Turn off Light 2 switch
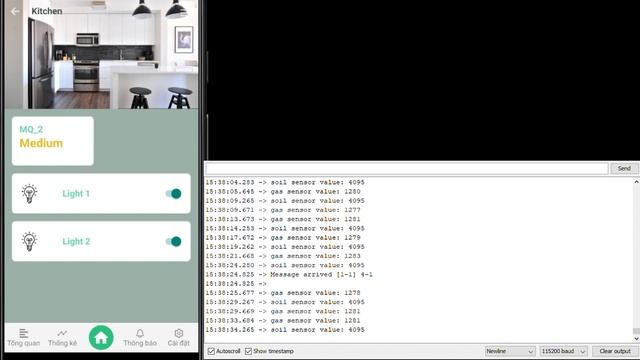This screenshot has height=360, width=640. click(x=173, y=241)
